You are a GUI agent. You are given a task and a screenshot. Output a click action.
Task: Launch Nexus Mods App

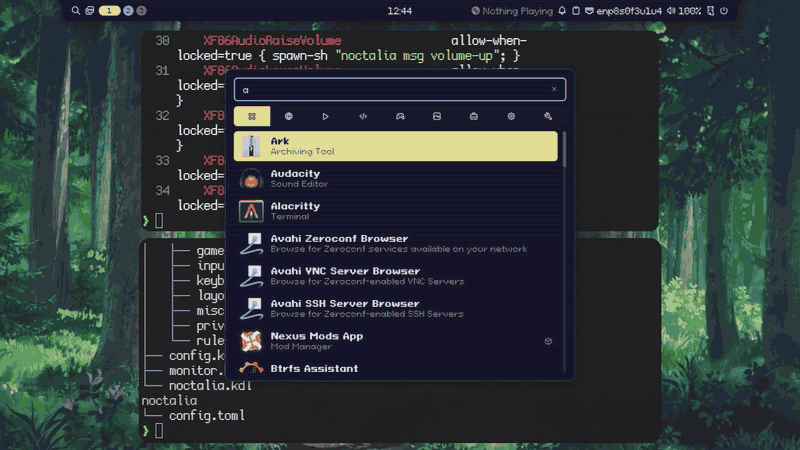coord(396,341)
